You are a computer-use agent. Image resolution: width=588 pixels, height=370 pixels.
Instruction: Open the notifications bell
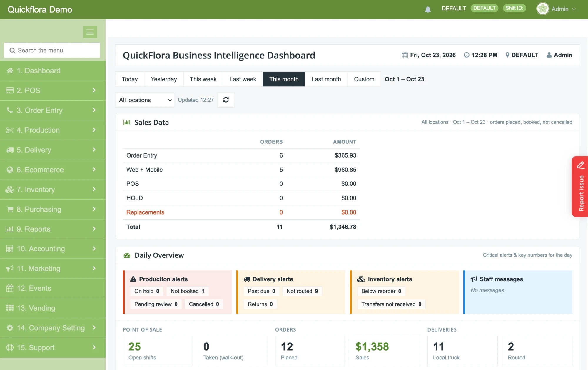pos(428,9)
